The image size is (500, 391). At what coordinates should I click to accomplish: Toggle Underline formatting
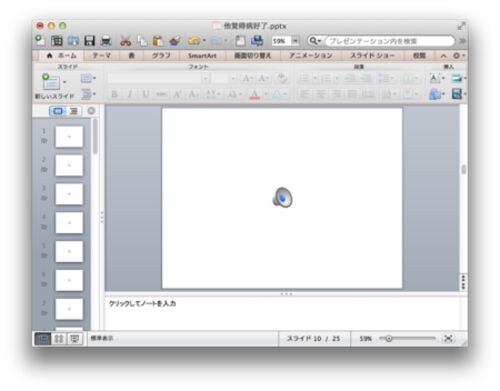[x=146, y=94]
